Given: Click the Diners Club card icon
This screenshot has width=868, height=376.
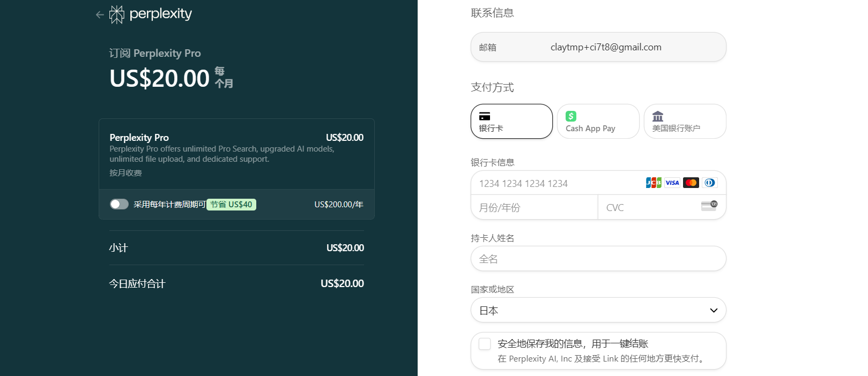Looking at the screenshot, I should click(710, 183).
